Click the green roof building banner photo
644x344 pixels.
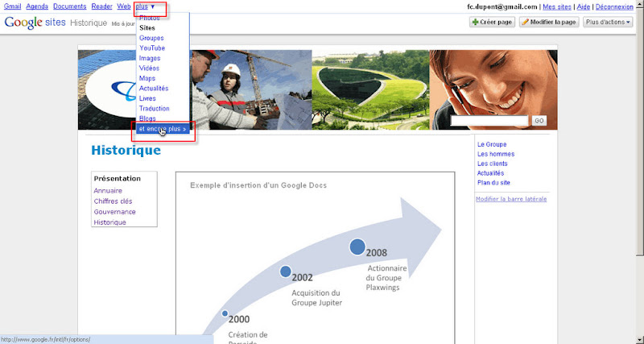click(370, 90)
